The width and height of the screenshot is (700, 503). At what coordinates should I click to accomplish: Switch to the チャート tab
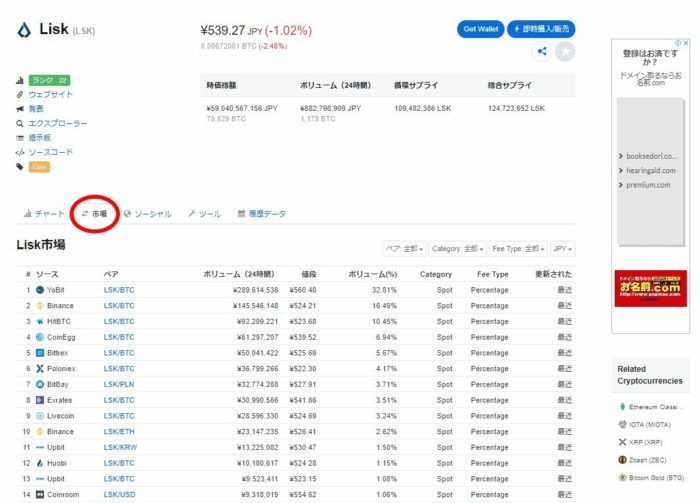(44, 214)
